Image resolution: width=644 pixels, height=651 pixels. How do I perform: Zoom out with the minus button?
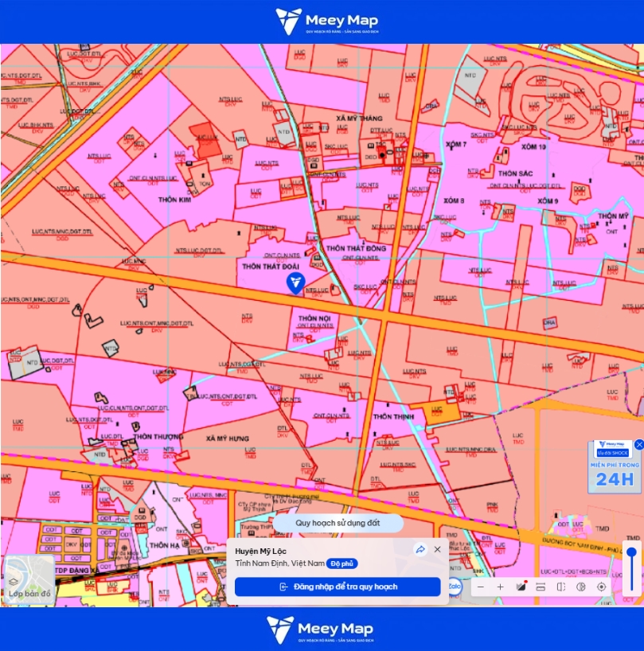tap(481, 587)
